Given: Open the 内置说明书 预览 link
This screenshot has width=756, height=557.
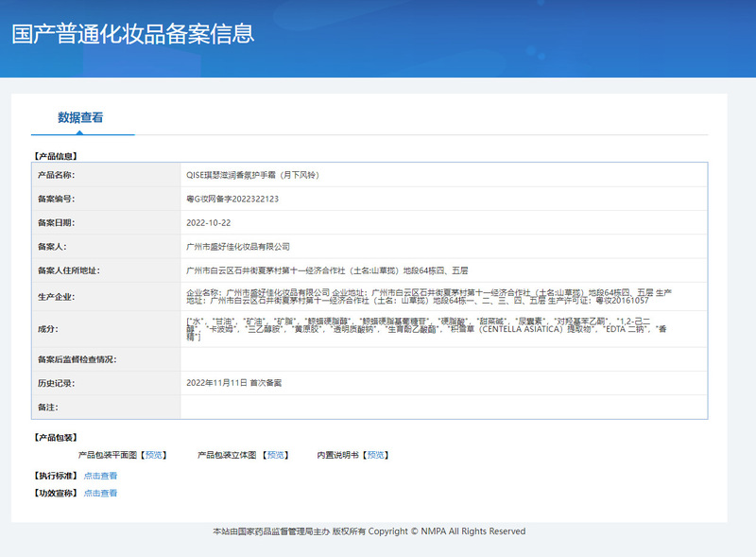Looking at the screenshot, I should (376, 454).
